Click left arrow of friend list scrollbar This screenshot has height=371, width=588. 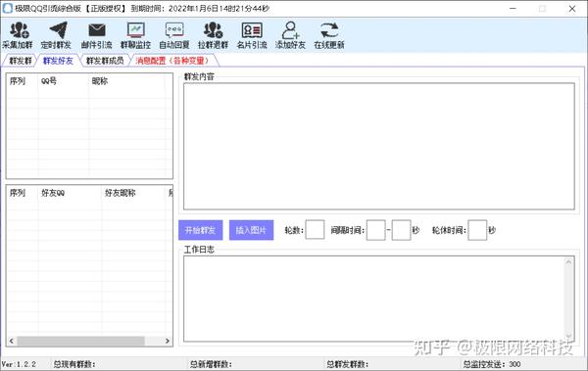(11, 341)
